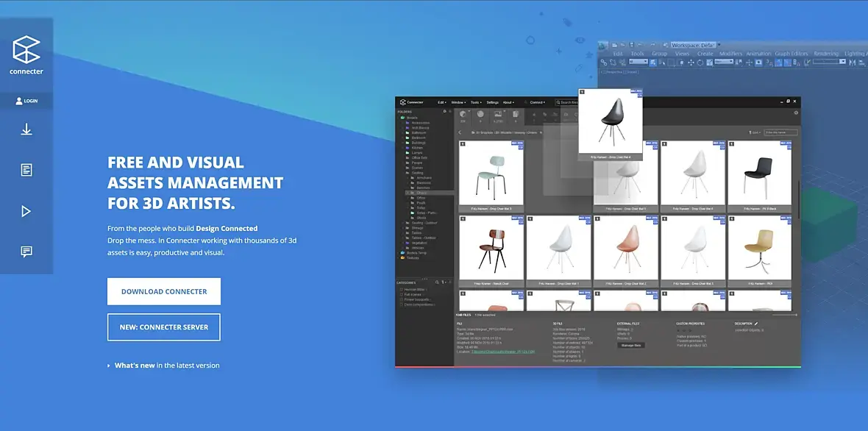This screenshot has height=431, width=868.
Task: Click the Search files field in Connecter
Action: click(x=566, y=102)
